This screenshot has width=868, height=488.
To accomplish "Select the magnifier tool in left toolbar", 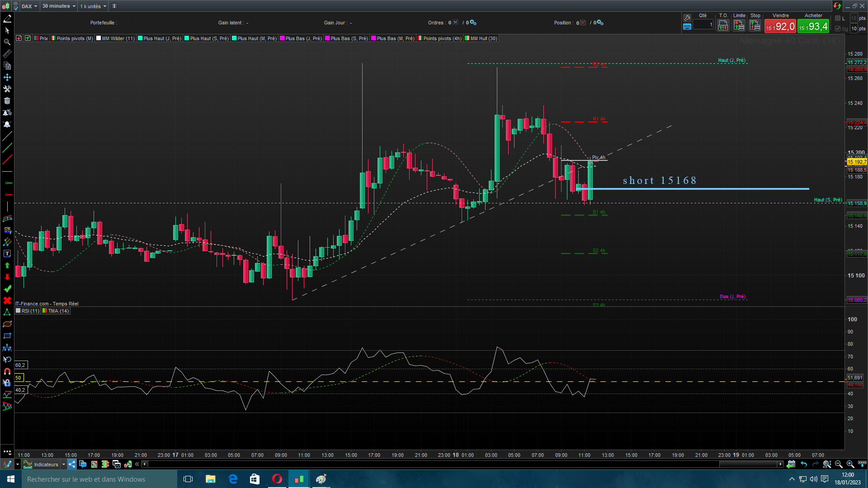I will coord(7,42).
